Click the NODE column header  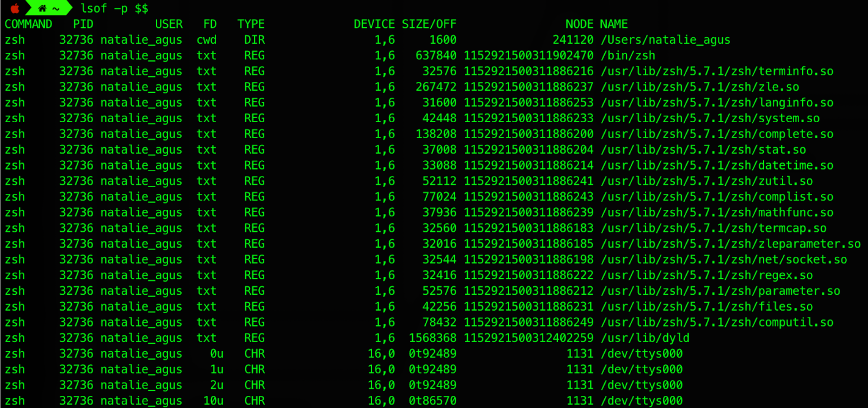pyautogui.click(x=579, y=24)
